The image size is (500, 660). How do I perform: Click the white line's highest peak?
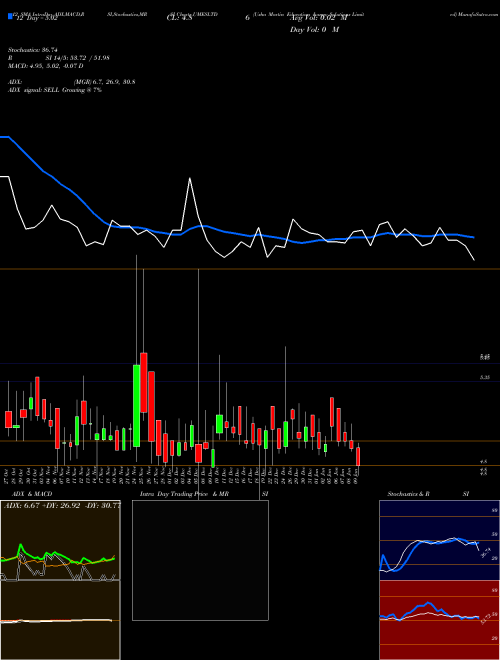190,179
